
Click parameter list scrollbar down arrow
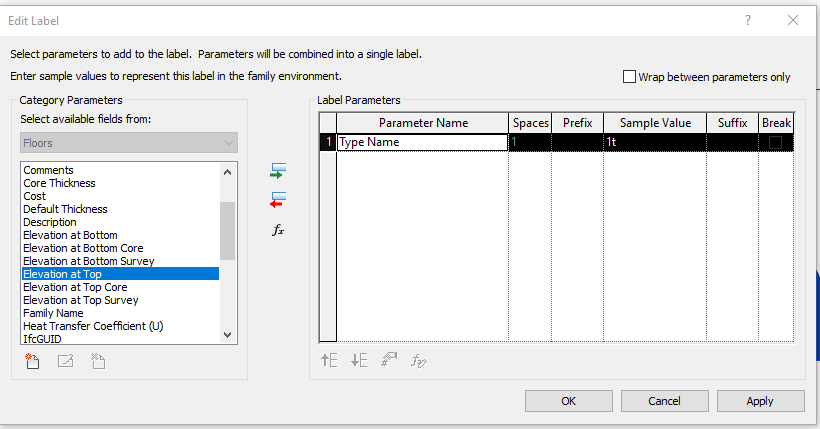point(227,335)
